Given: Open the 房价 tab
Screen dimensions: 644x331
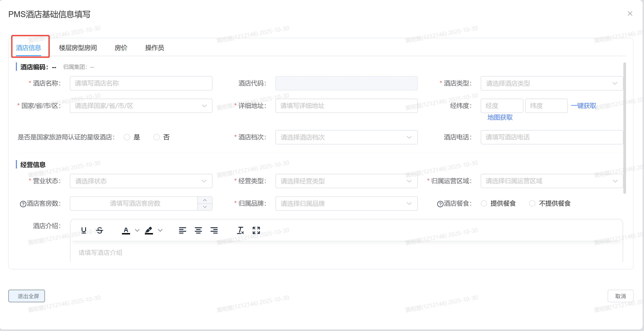Looking at the screenshot, I should [x=121, y=48].
